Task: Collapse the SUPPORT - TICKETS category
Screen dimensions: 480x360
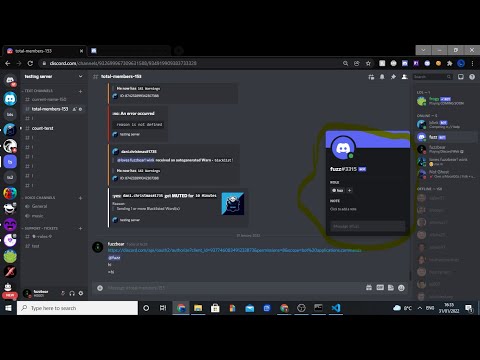Action: click(x=40, y=228)
